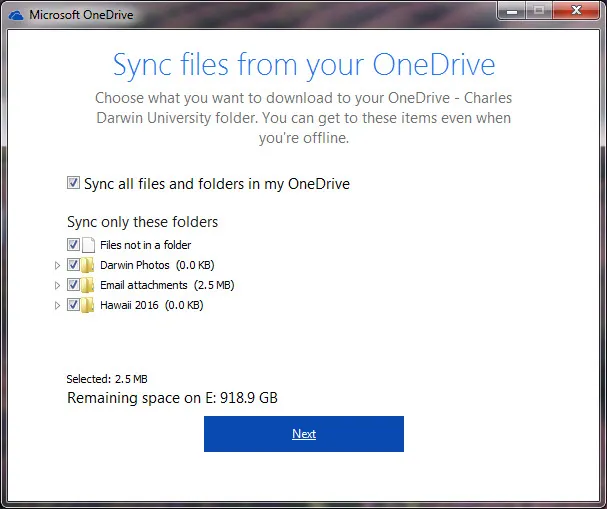Click the Hawaii 2016 folder icon
Image resolution: width=607 pixels, height=509 pixels.
(87, 305)
